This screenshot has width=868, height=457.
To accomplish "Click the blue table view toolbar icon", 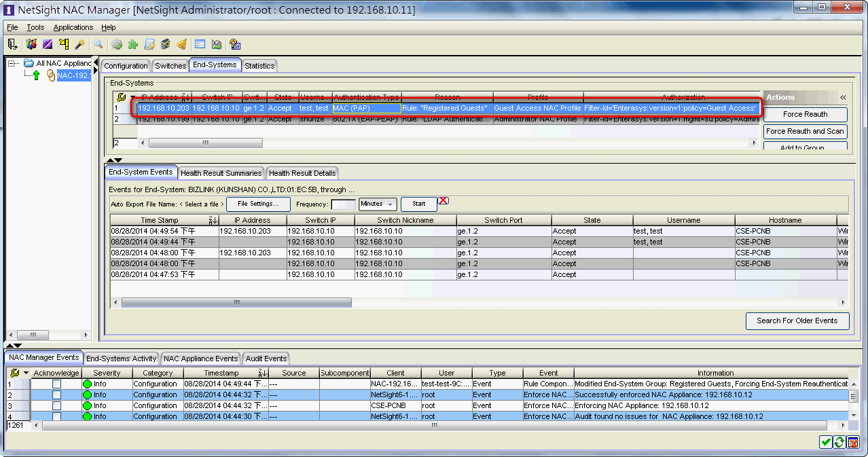I will (x=200, y=44).
